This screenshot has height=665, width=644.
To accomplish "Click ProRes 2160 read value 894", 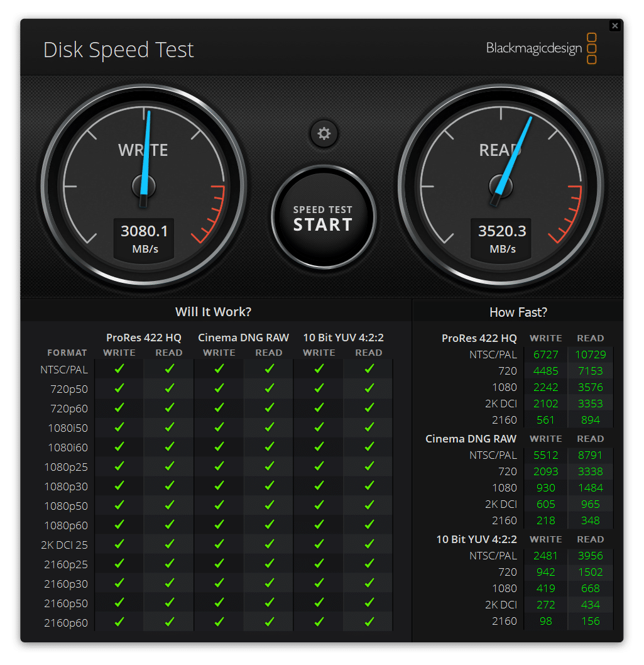I will (x=591, y=420).
